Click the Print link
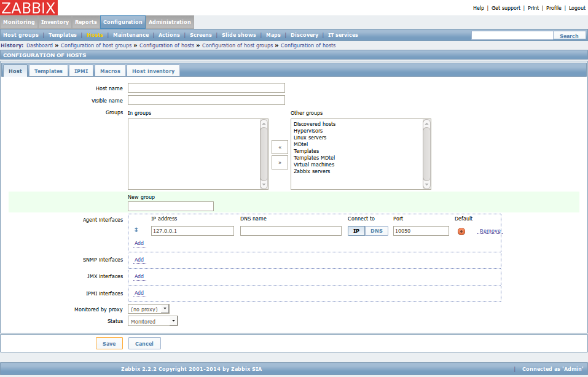Viewport: 588px width, 377px height. pos(533,8)
